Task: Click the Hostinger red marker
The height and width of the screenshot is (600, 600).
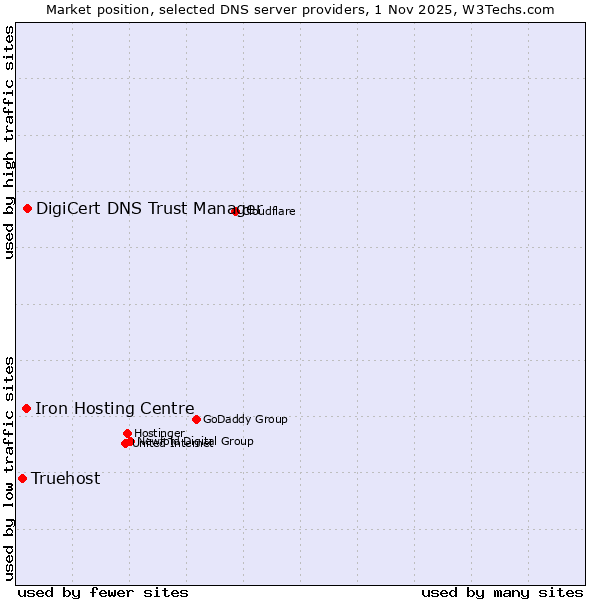Action: pyautogui.click(x=128, y=433)
